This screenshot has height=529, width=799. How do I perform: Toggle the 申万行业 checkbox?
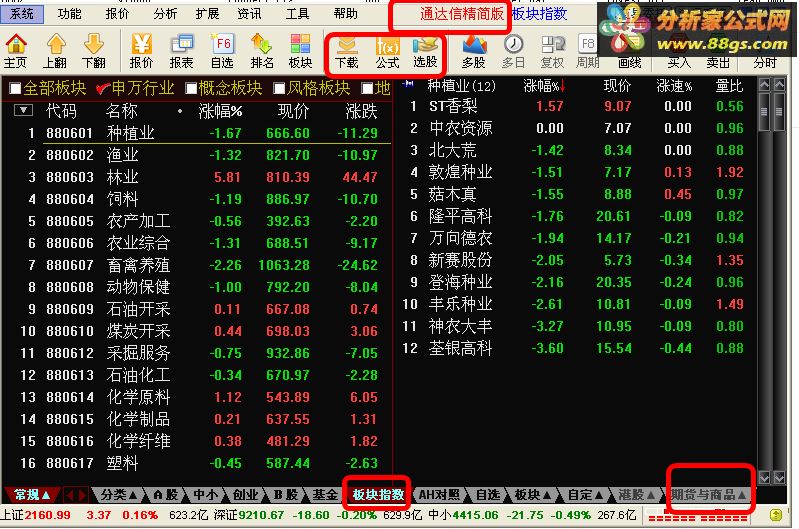(103, 89)
